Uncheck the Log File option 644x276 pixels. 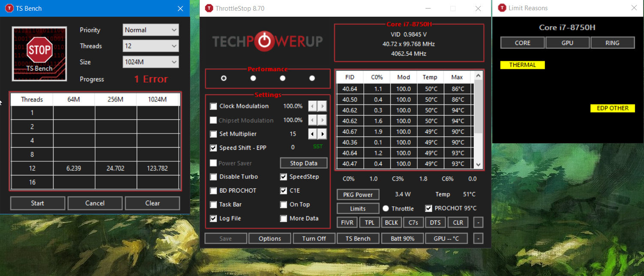pyautogui.click(x=213, y=219)
